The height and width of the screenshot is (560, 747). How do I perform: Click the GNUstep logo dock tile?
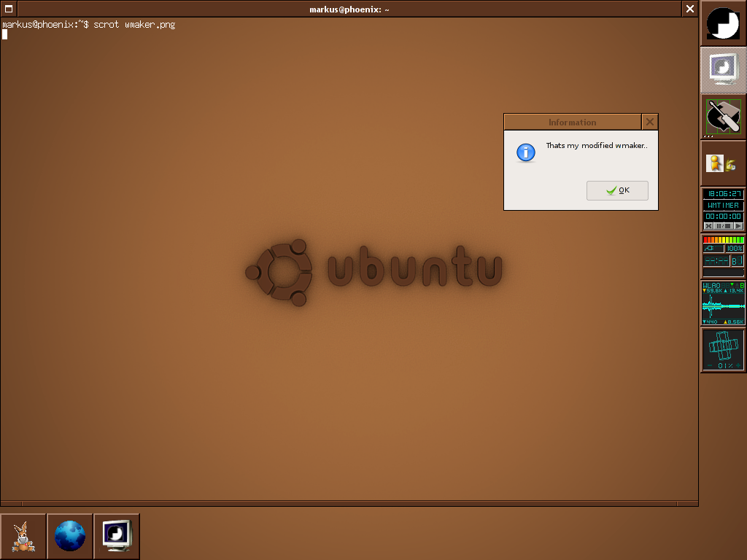point(723,23)
